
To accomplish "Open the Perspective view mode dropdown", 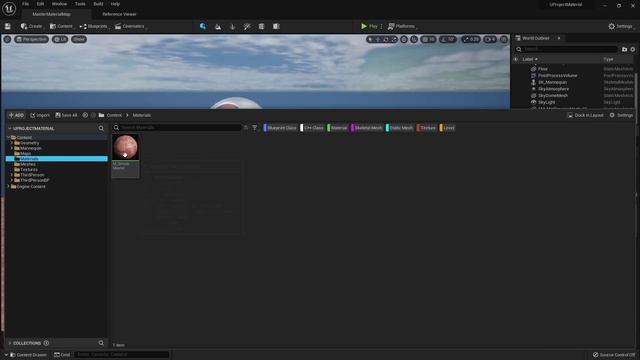I will click(31, 39).
